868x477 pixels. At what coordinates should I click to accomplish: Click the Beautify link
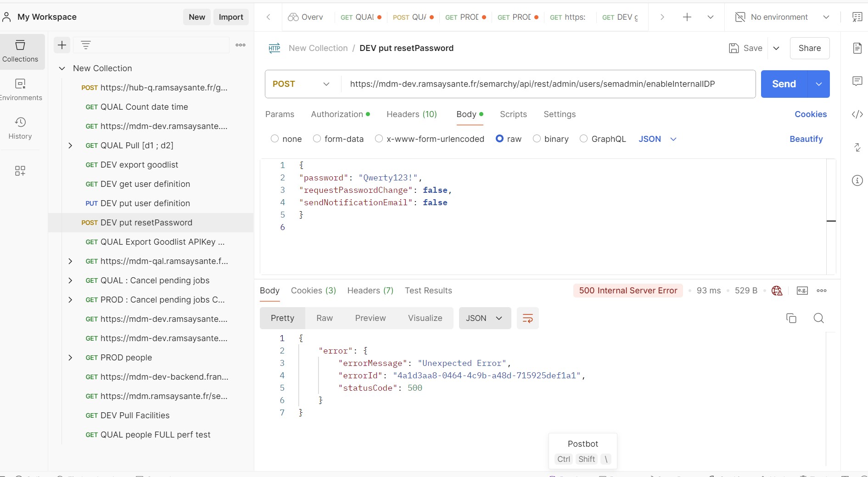point(806,139)
